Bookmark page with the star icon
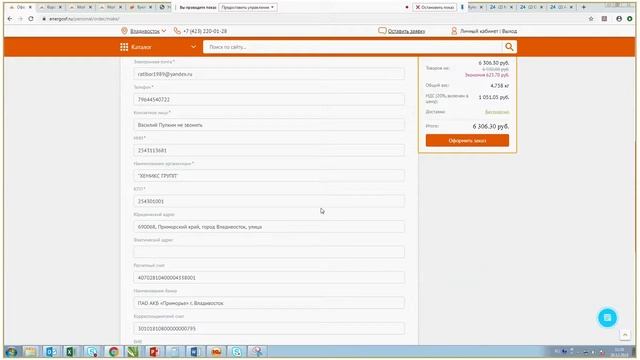 click(591, 19)
